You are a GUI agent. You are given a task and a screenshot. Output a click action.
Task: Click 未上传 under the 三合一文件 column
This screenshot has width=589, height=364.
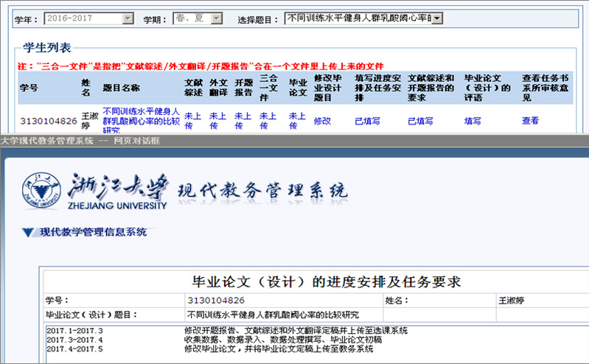269,120
